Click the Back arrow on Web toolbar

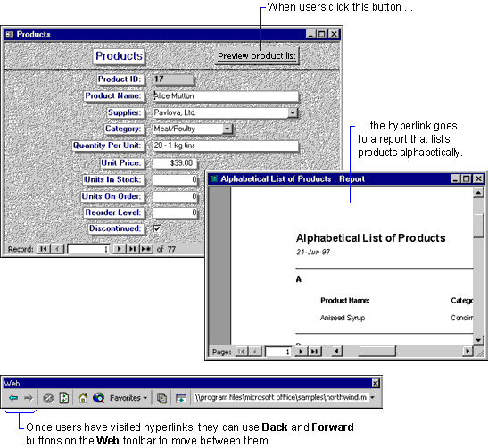(x=13, y=398)
